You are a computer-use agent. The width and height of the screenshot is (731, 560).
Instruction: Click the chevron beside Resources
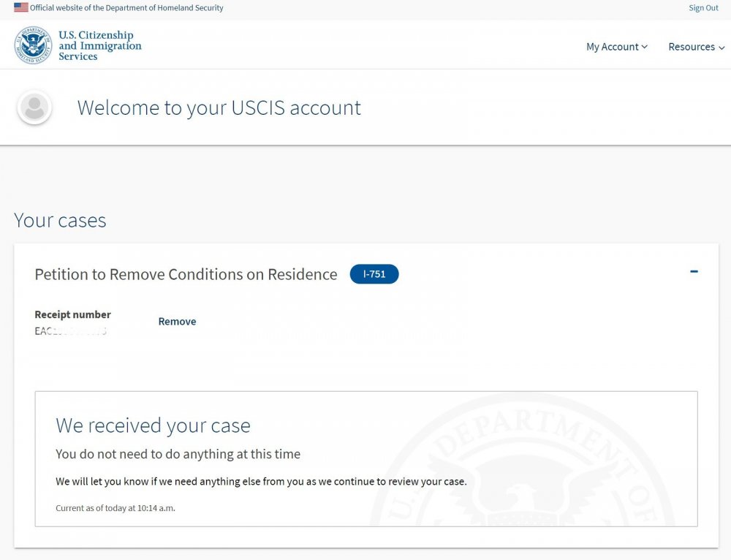[x=721, y=48]
